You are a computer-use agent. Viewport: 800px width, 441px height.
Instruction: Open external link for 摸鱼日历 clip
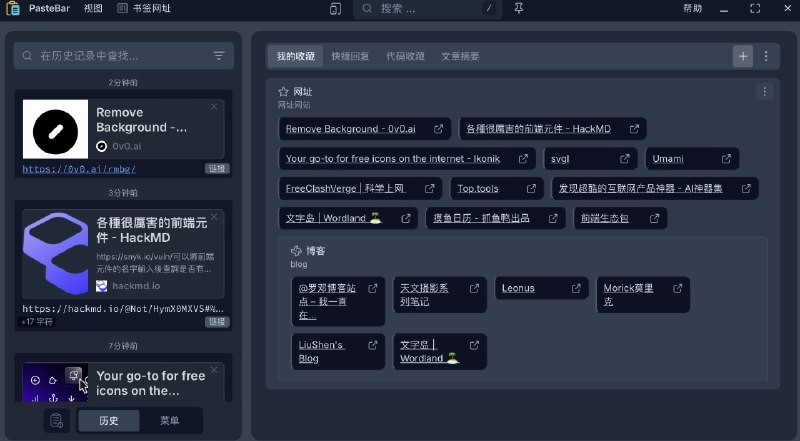(553, 218)
